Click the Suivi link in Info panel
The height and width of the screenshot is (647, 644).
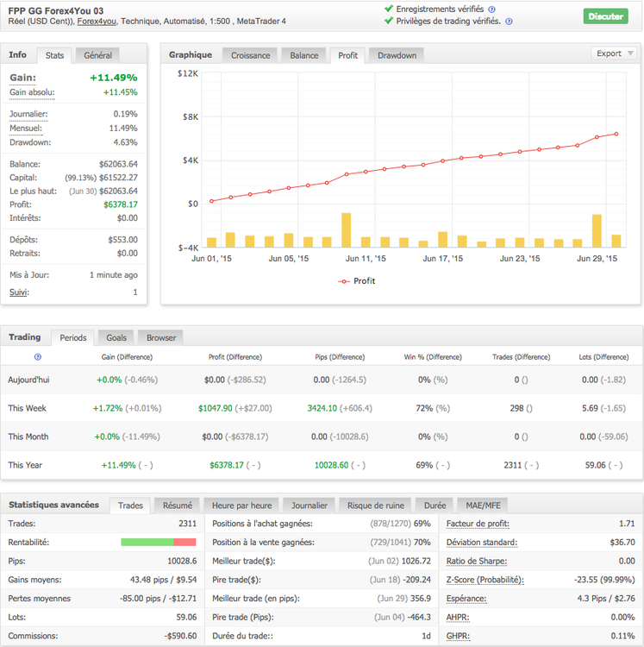click(x=18, y=292)
